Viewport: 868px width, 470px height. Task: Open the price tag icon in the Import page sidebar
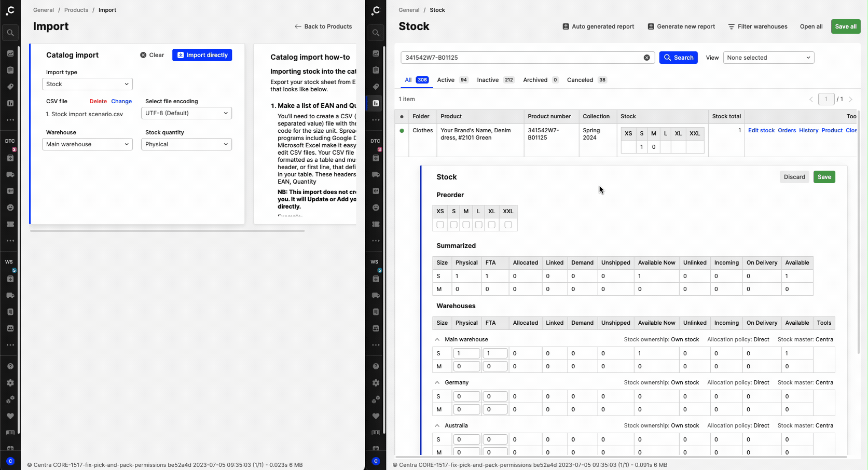pyautogui.click(x=10, y=87)
